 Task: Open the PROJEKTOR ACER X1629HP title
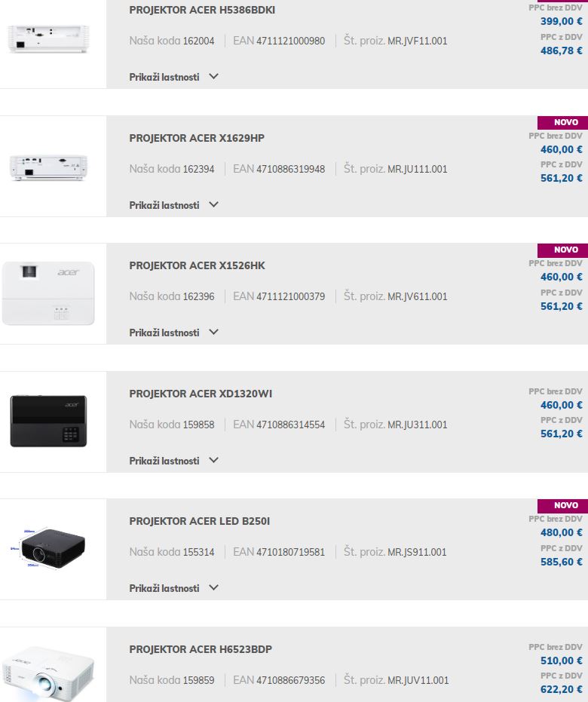click(197, 138)
